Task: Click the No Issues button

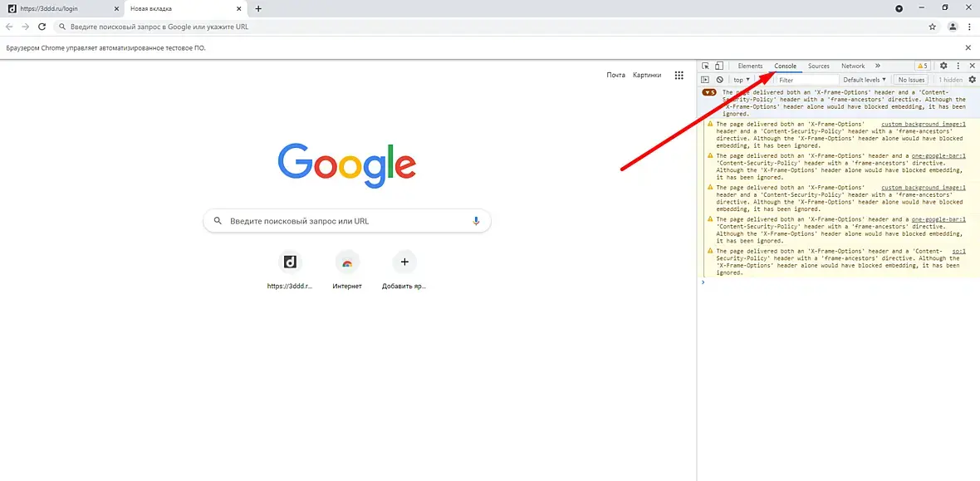Action: (911, 80)
